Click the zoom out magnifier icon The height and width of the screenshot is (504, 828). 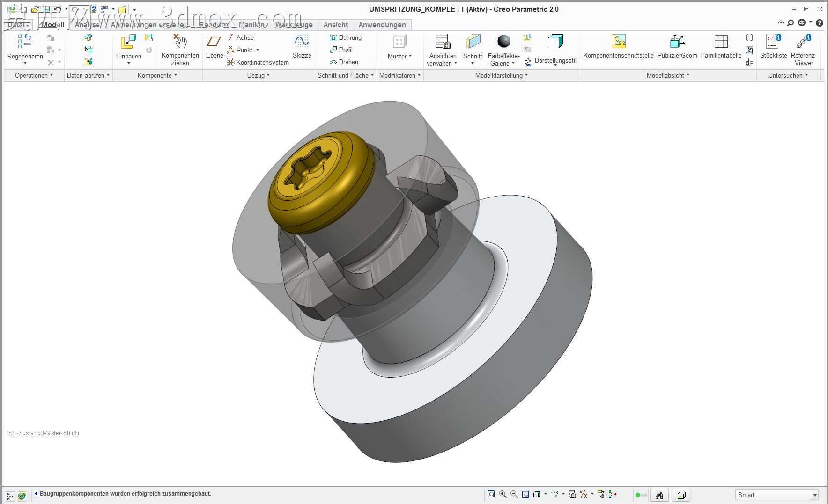(x=514, y=494)
